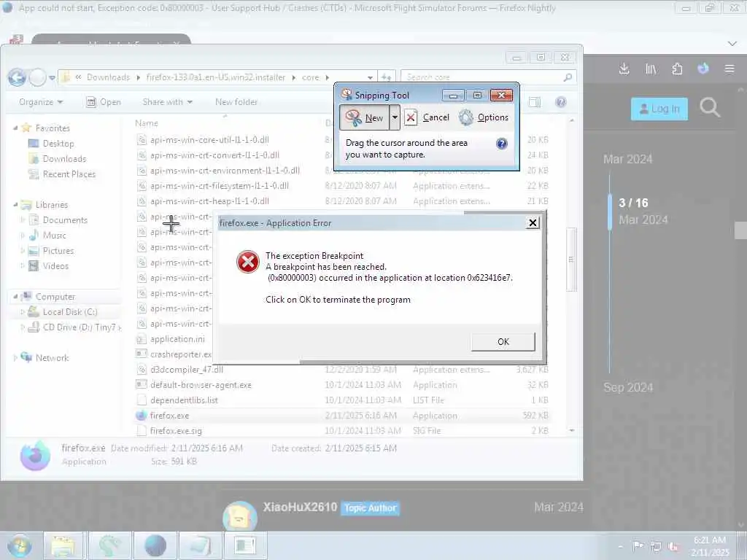Click OK in the firefox.exe Application Error dialog

[503, 341]
